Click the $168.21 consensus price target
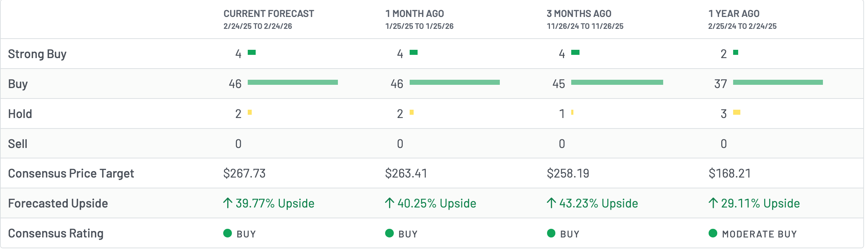 (x=730, y=174)
